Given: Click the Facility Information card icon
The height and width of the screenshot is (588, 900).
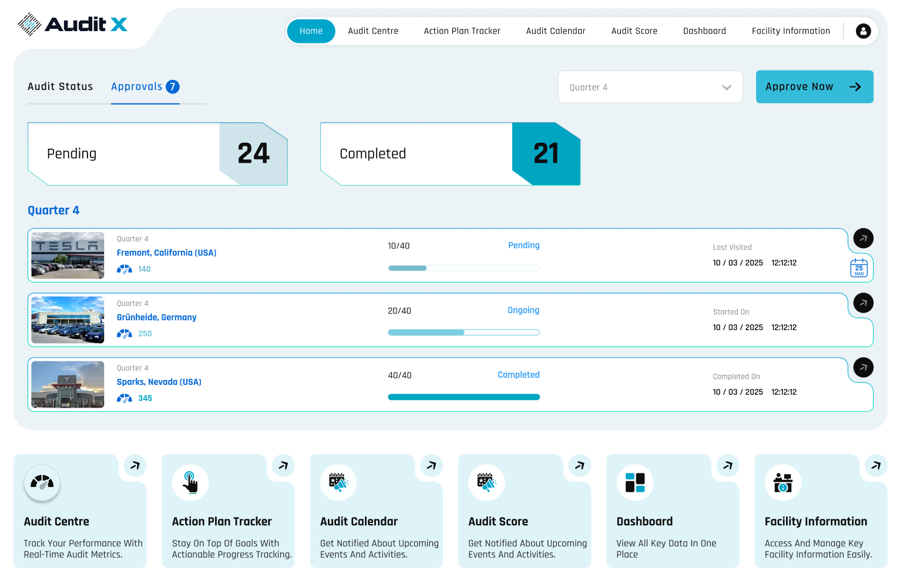Looking at the screenshot, I should 783,483.
